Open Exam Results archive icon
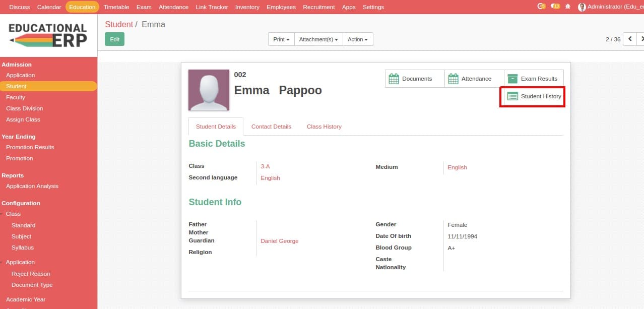The image size is (644, 309). (512, 79)
